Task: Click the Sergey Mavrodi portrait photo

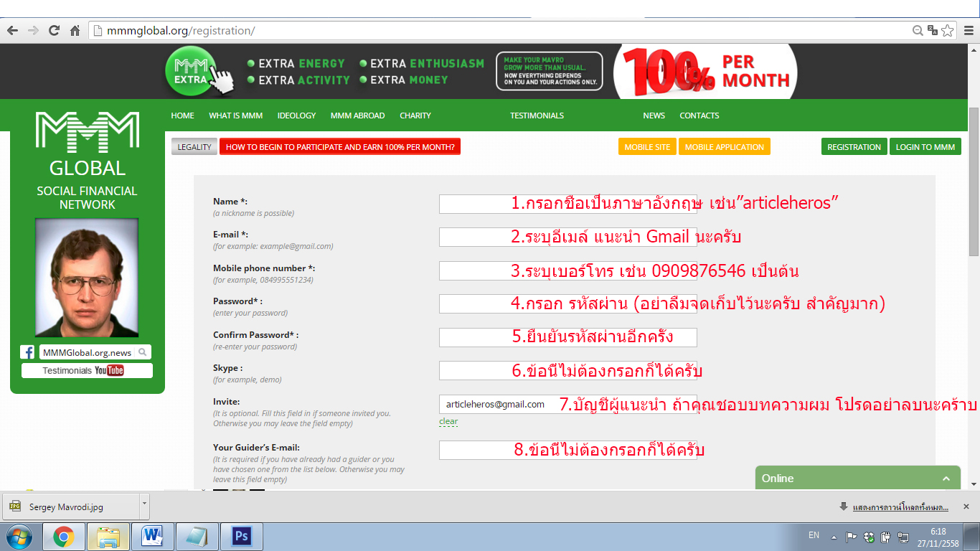Action: [87, 278]
